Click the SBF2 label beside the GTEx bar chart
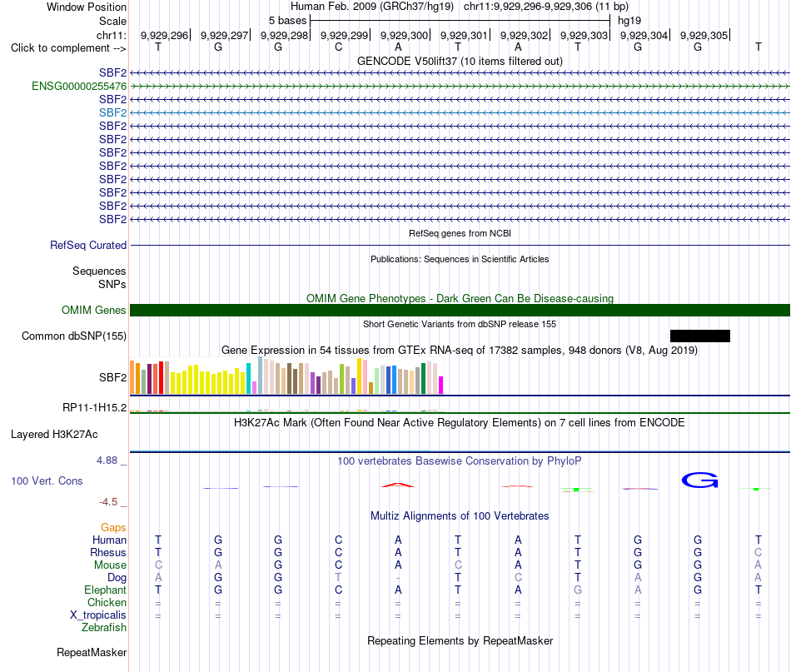The image size is (791, 672). (x=112, y=377)
